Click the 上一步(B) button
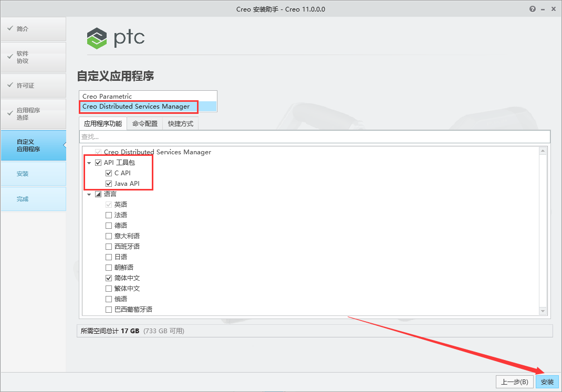 tap(515, 382)
